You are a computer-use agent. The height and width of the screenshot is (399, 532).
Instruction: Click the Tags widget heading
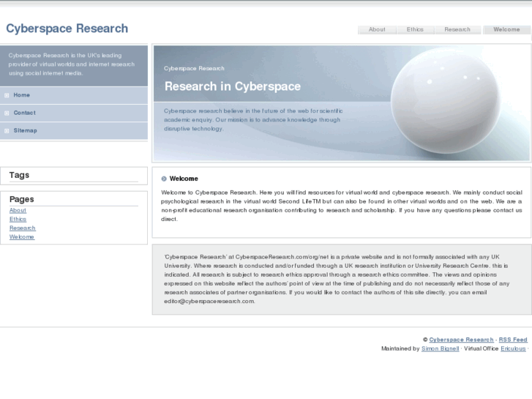[x=19, y=175]
